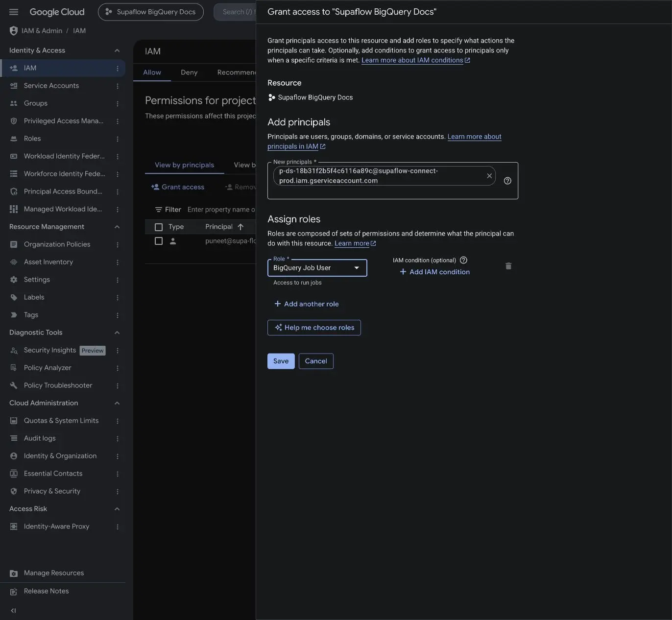This screenshot has height=620, width=672.
Task: Click the Filter property name input
Action: click(x=221, y=210)
